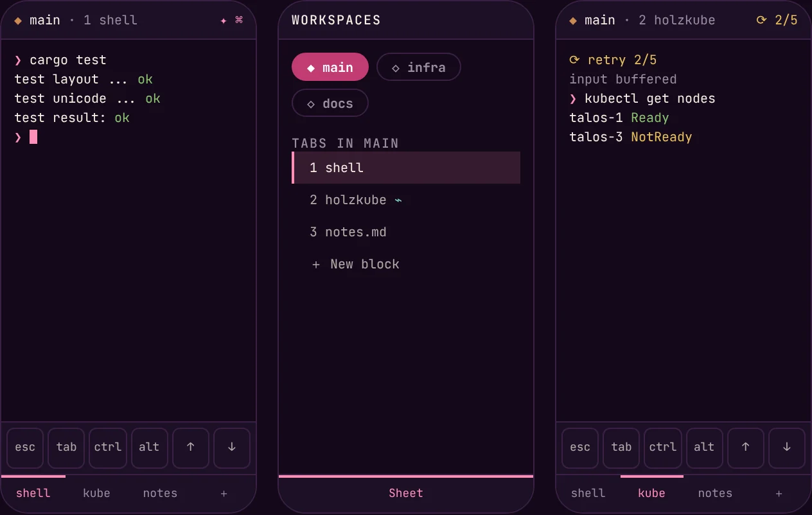812x515 pixels.
Task: Tap the tab key in holzkube panel
Action: (621, 448)
